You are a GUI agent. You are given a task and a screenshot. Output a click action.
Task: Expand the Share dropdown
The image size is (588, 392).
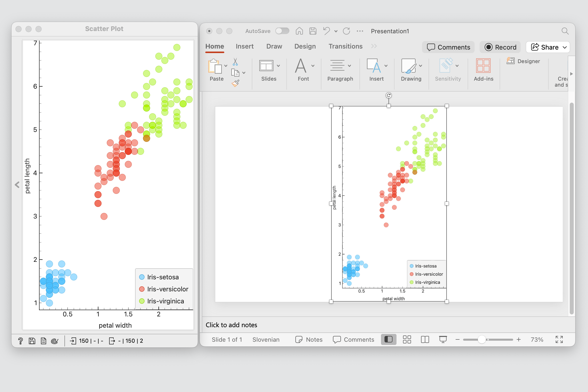click(x=564, y=47)
